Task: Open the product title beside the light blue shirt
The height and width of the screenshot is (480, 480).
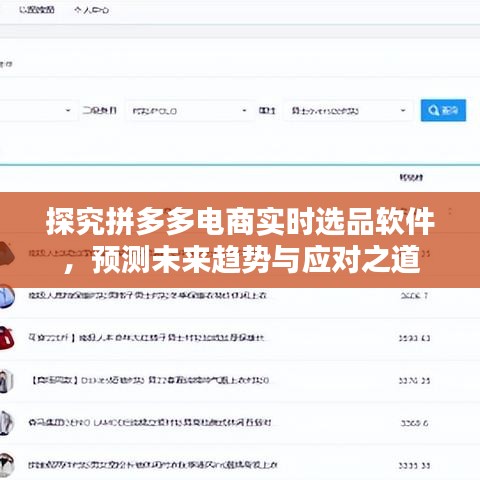Action: (x=147, y=295)
